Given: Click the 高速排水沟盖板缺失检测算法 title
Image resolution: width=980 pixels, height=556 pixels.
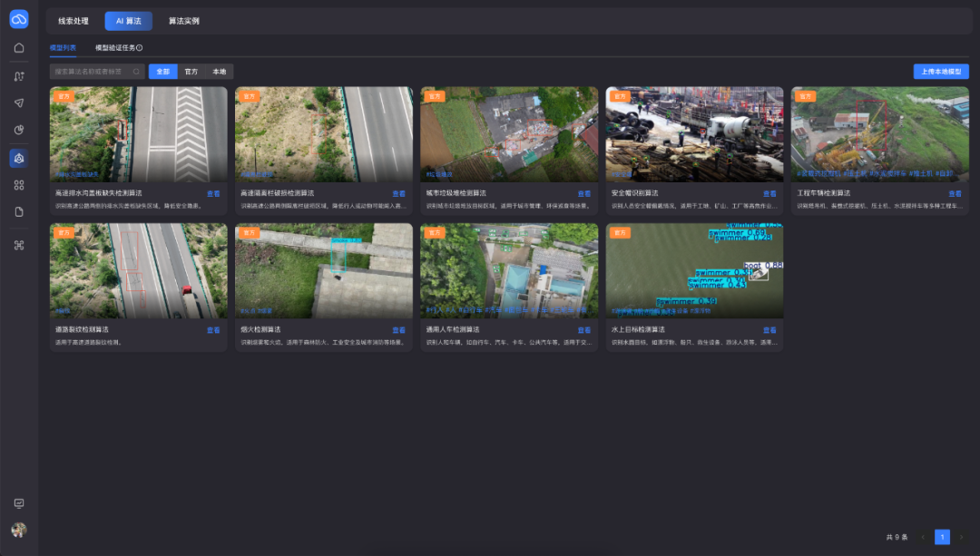Looking at the screenshot, I should pos(99,193).
